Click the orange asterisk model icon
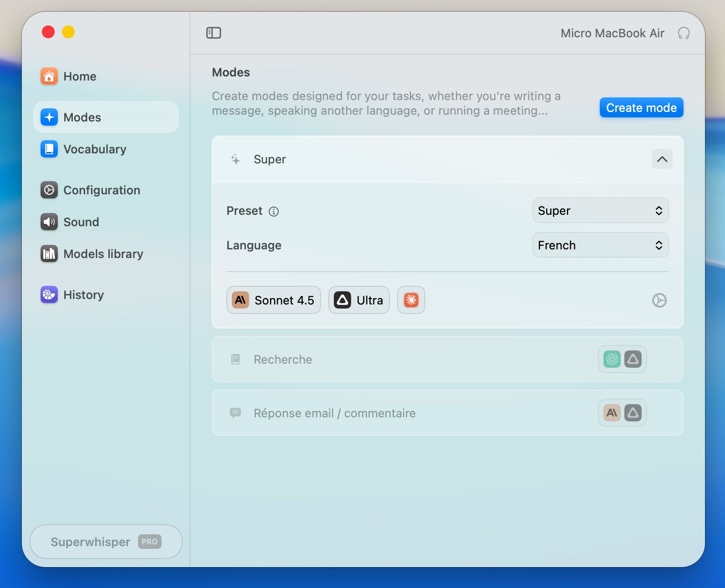This screenshot has height=588, width=725. coord(411,300)
